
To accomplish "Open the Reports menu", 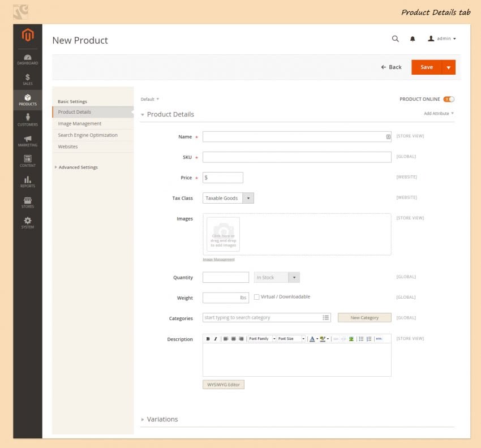I will click(28, 182).
